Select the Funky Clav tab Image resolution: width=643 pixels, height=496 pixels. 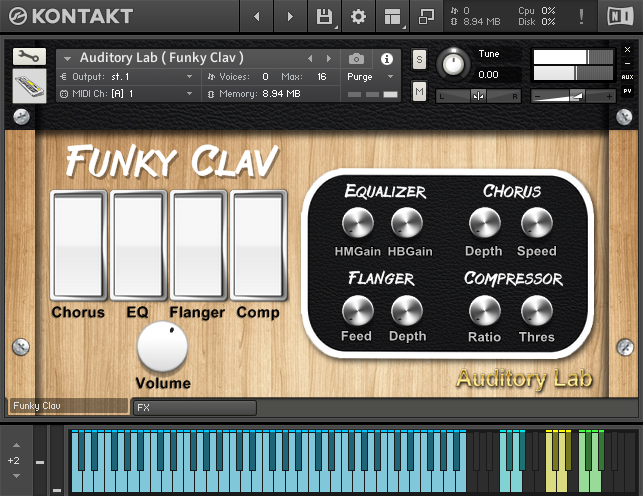click(x=66, y=407)
